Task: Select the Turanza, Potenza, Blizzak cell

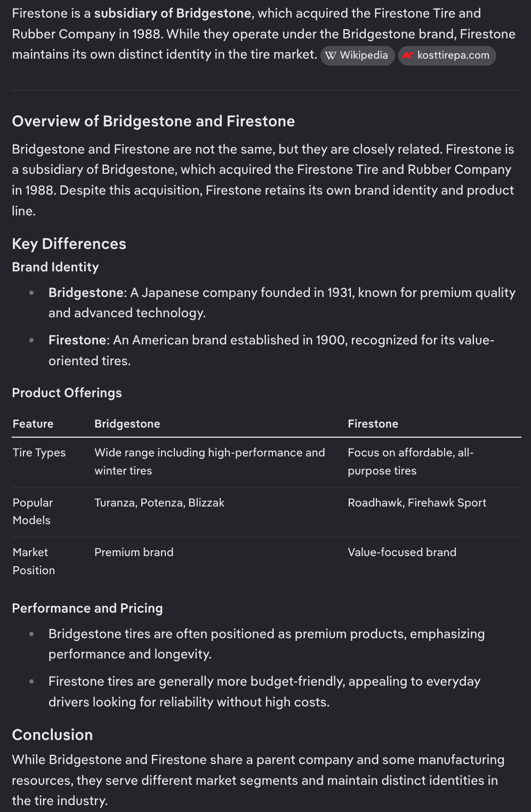Action: pyautogui.click(x=159, y=502)
